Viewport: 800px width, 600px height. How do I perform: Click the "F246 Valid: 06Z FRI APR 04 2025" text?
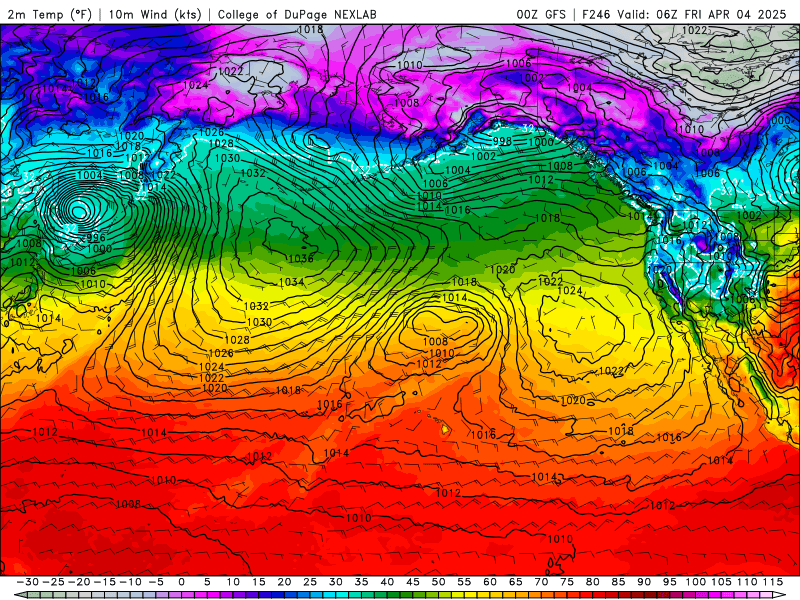click(684, 15)
